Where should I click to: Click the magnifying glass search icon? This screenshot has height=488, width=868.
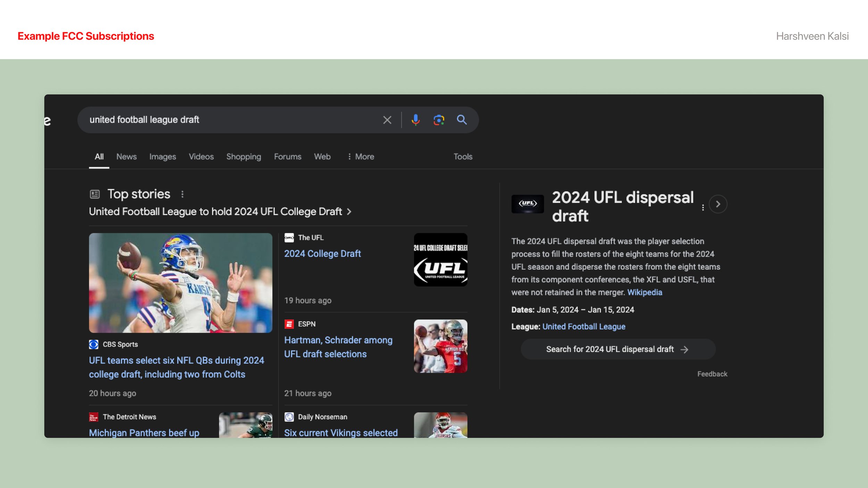(x=462, y=120)
